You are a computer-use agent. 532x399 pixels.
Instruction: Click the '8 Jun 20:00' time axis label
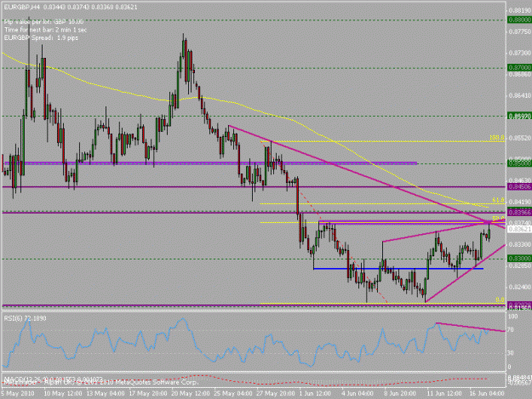[x=400, y=393]
